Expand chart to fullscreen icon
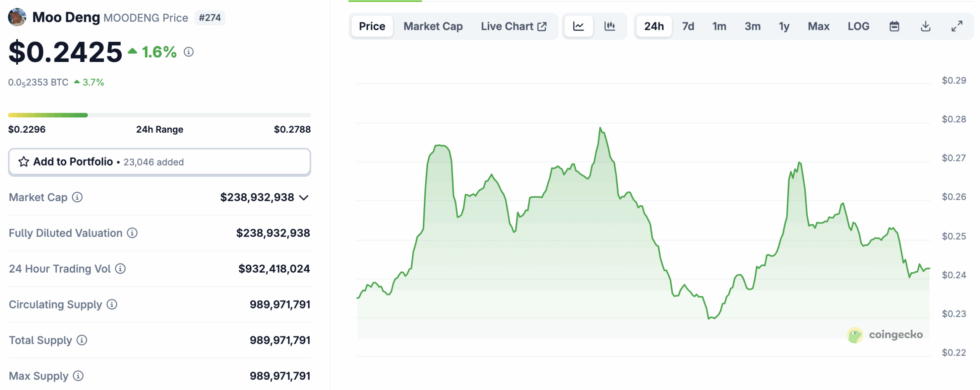980x390 pixels. click(957, 26)
